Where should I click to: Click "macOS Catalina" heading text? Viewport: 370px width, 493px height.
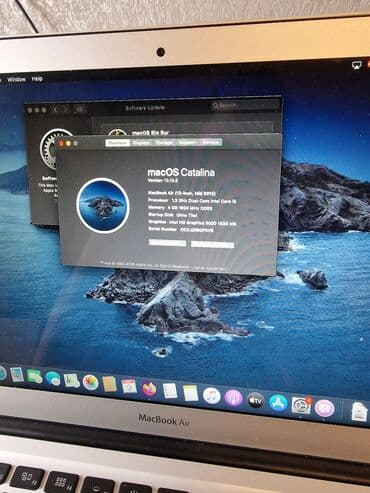coord(181,172)
